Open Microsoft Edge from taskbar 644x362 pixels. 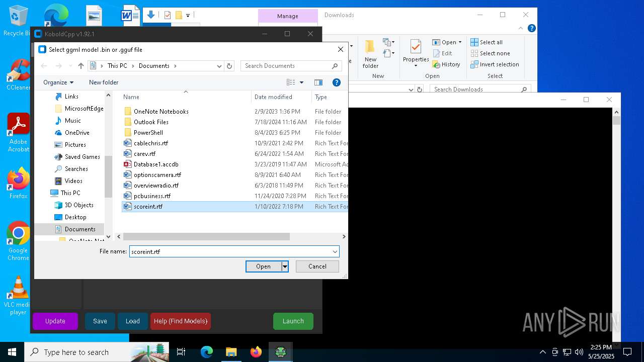pyautogui.click(x=207, y=352)
